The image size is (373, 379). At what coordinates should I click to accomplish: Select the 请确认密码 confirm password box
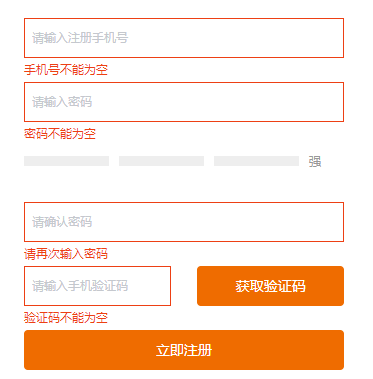point(184,222)
